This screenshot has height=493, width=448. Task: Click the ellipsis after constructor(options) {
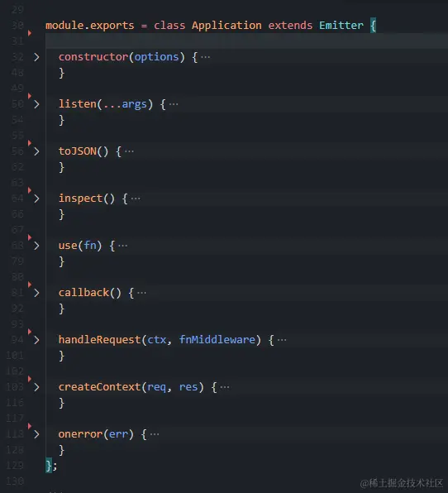pos(206,57)
